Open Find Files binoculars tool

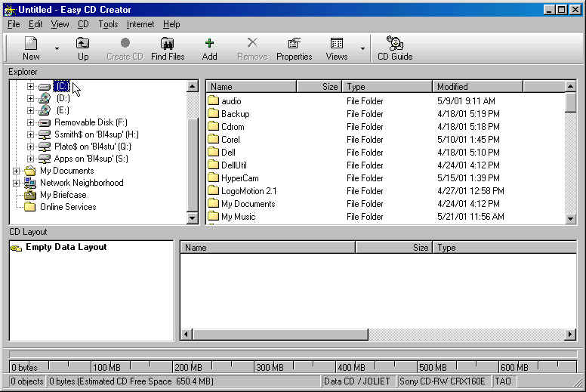(168, 48)
